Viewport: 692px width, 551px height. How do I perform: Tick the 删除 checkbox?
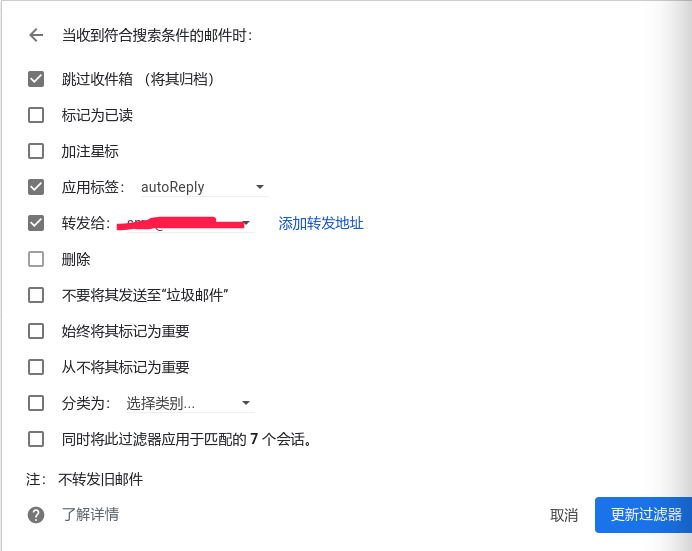click(x=36, y=259)
